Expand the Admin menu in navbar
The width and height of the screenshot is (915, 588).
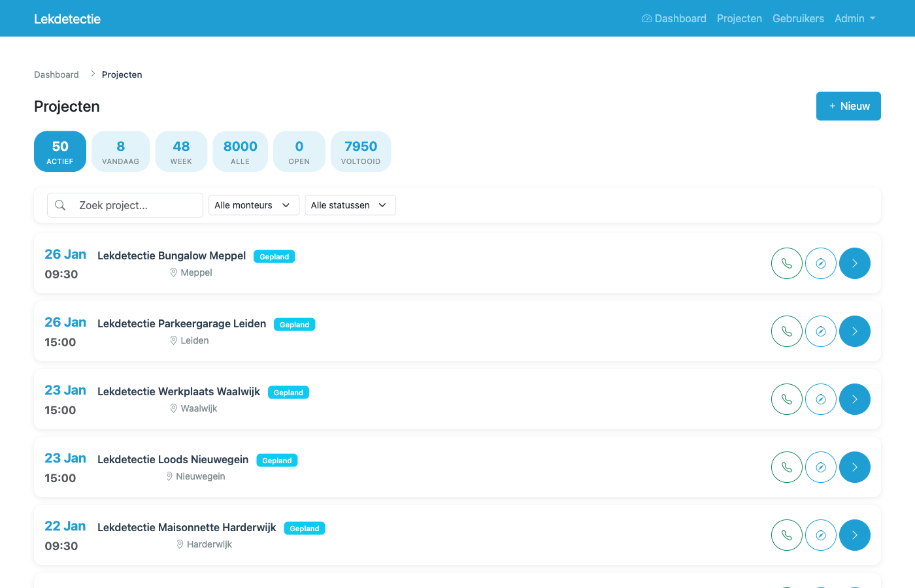click(x=854, y=18)
